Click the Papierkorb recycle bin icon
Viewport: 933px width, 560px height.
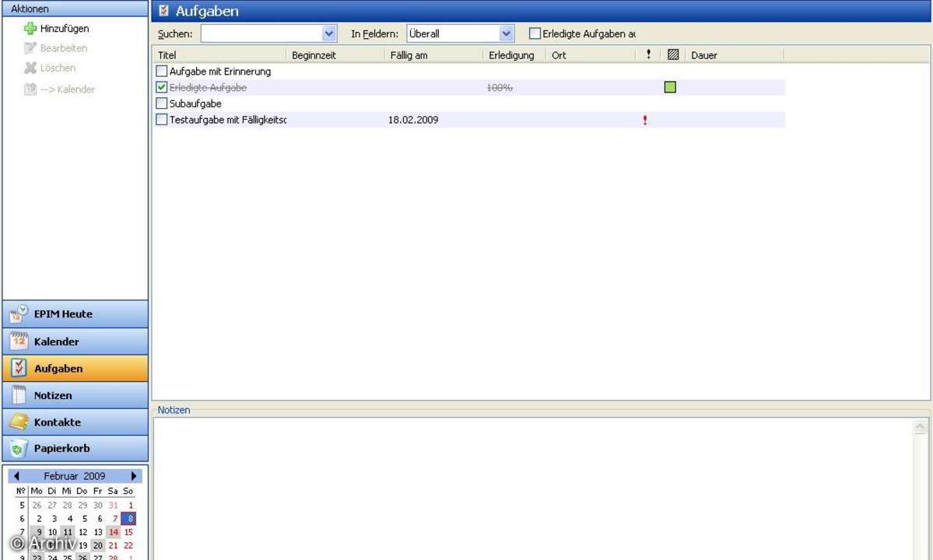click(x=19, y=448)
